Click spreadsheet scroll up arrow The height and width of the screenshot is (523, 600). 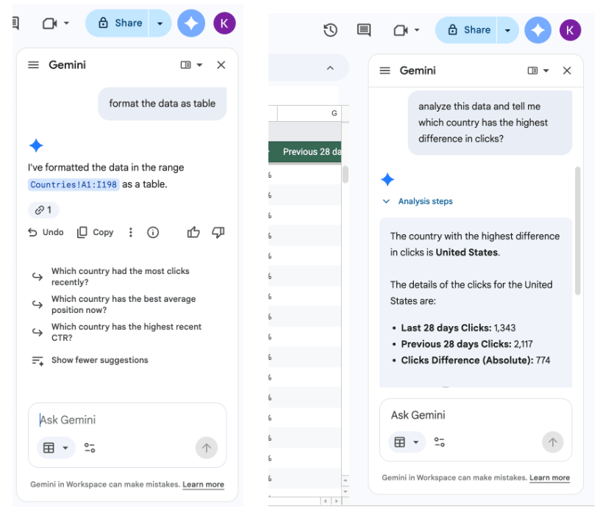click(346, 480)
